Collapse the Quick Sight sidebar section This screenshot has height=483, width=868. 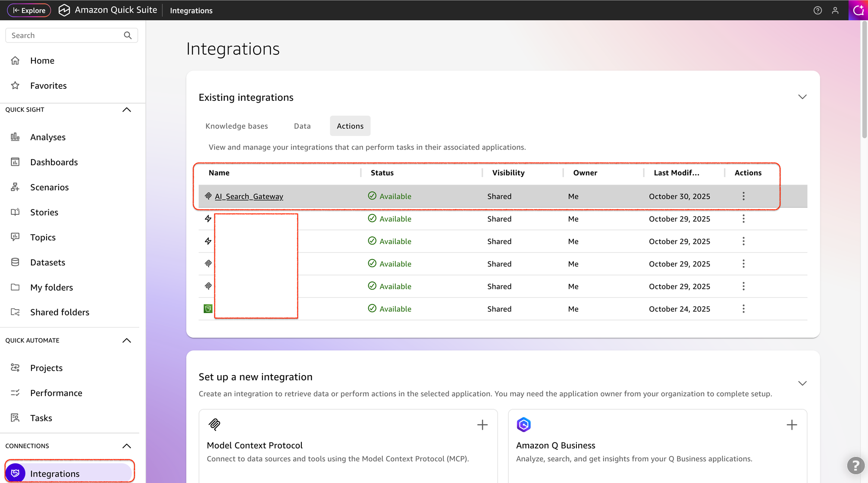point(126,110)
